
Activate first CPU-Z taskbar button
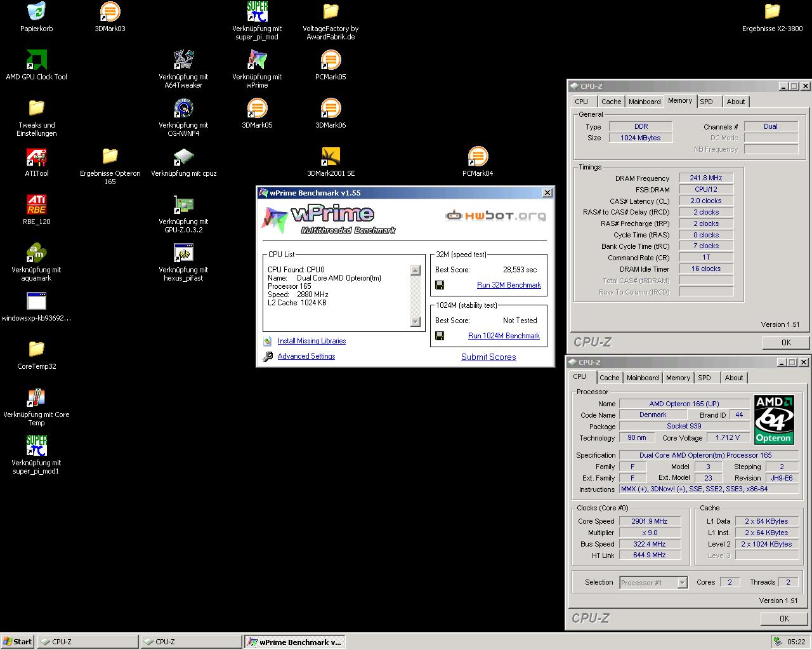click(x=88, y=642)
